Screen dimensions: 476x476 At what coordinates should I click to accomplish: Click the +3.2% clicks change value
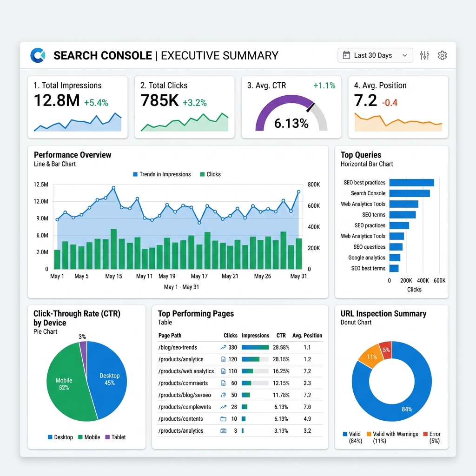(x=195, y=103)
